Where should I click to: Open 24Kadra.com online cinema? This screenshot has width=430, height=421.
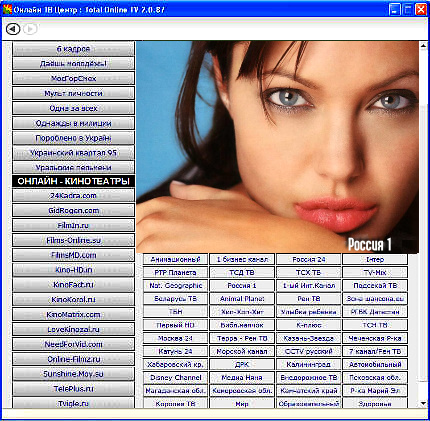pos(73,196)
